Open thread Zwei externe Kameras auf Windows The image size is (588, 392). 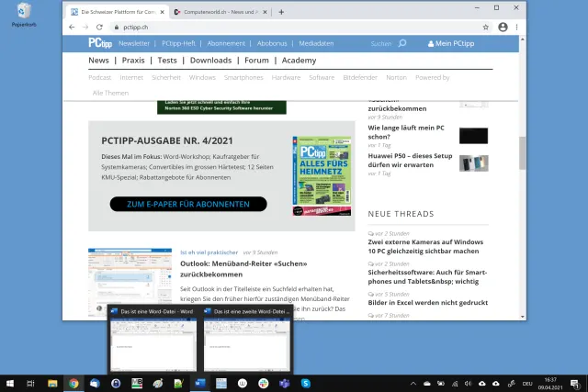pos(425,246)
